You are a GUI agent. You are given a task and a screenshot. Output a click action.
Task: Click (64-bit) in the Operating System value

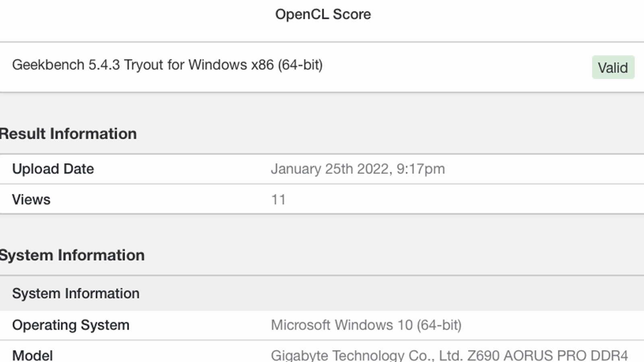439,325
